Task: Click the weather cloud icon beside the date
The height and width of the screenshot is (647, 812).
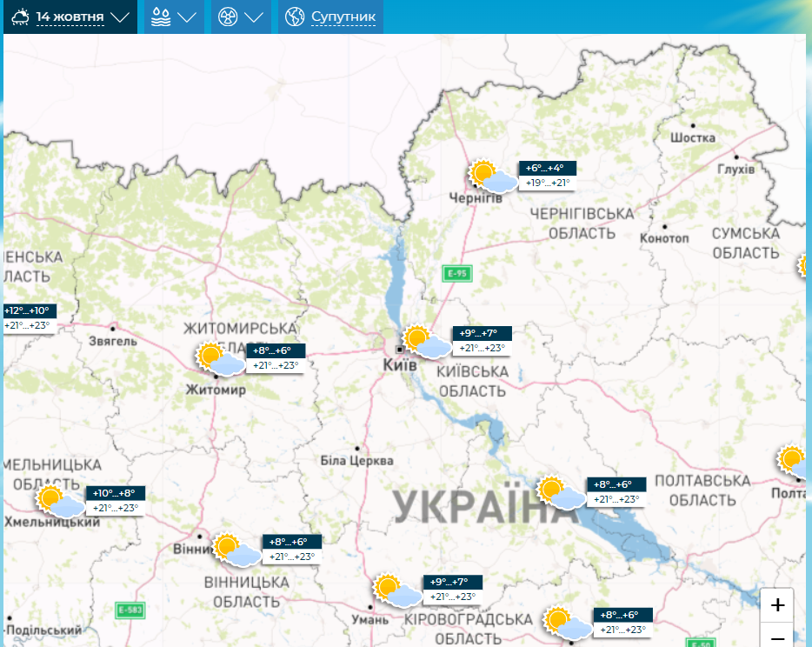Action: (x=20, y=17)
